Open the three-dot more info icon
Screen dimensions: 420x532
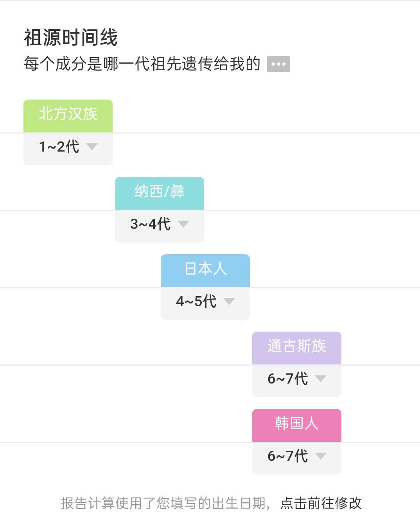(278, 64)
